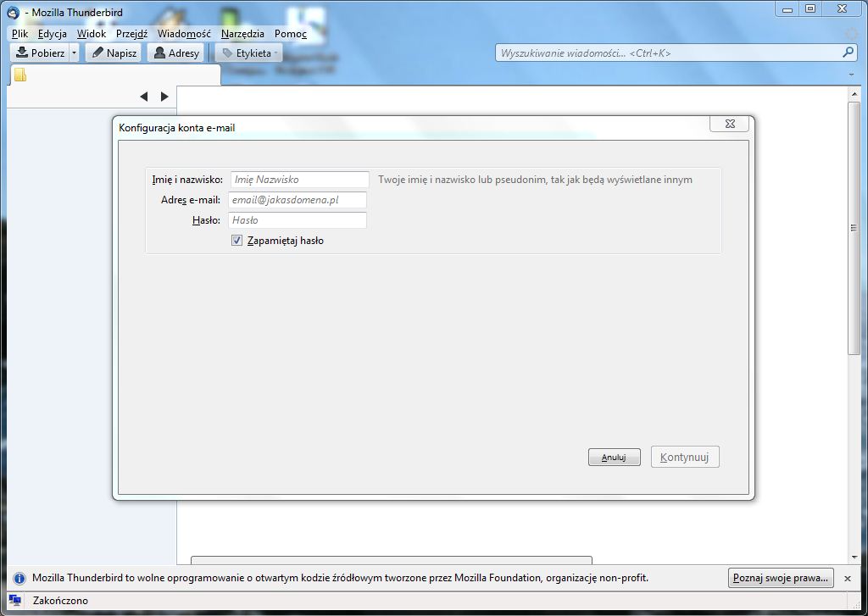Click the Kontynuuj button
The width and height of the screenshot is (868, 616).
click(x=684, y=457)
